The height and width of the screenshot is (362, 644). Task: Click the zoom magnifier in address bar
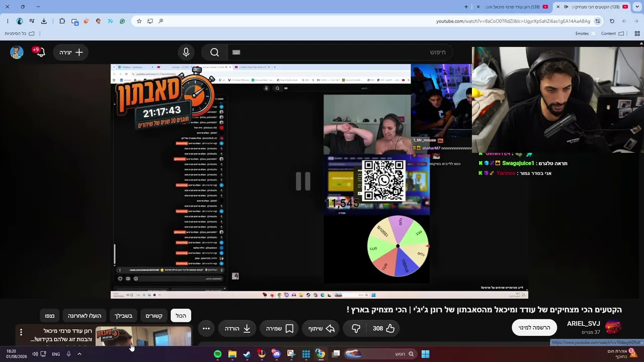pos(161,21)
